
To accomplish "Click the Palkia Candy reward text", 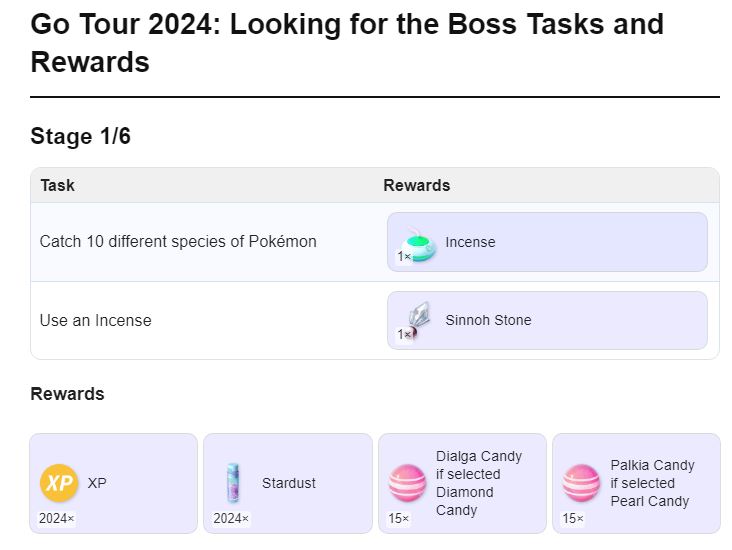I will coord(652,483).
